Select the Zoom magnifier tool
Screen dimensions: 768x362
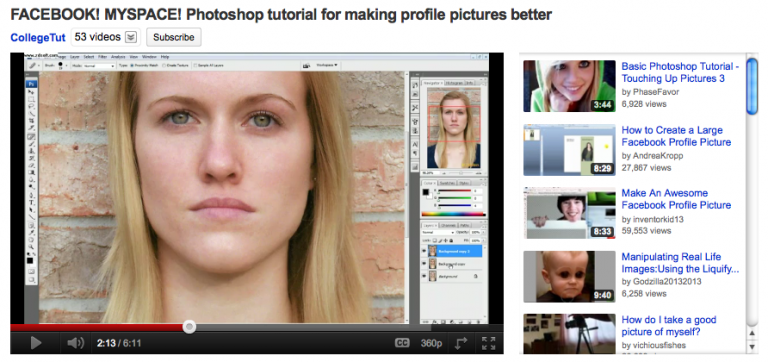click(31, 246)
